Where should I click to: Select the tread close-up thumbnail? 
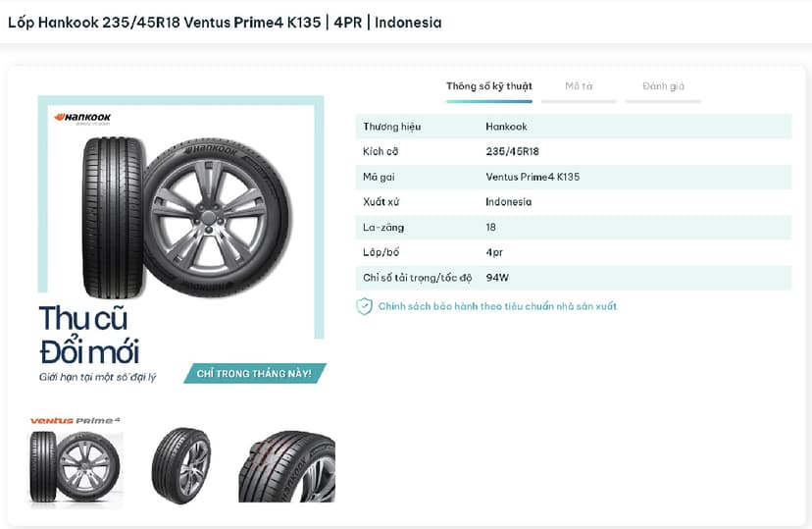click(x=286, y=466)
